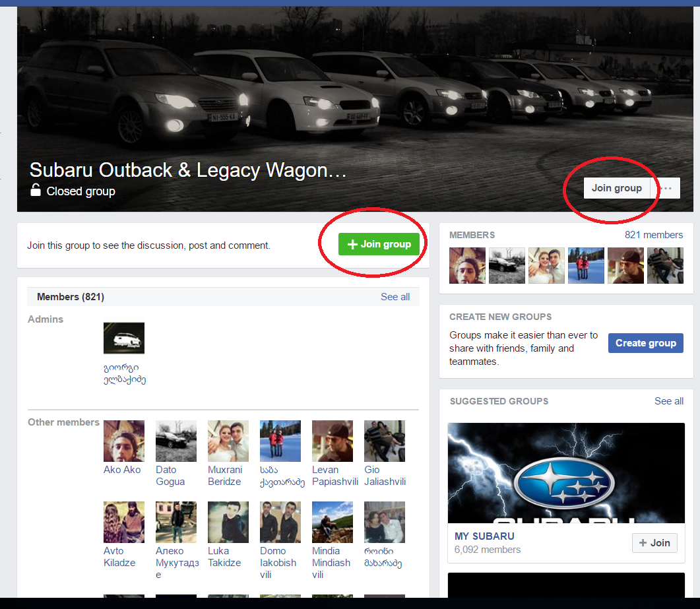
Task: Click the white Join group button on cover
Action: (x=616, y=188)
